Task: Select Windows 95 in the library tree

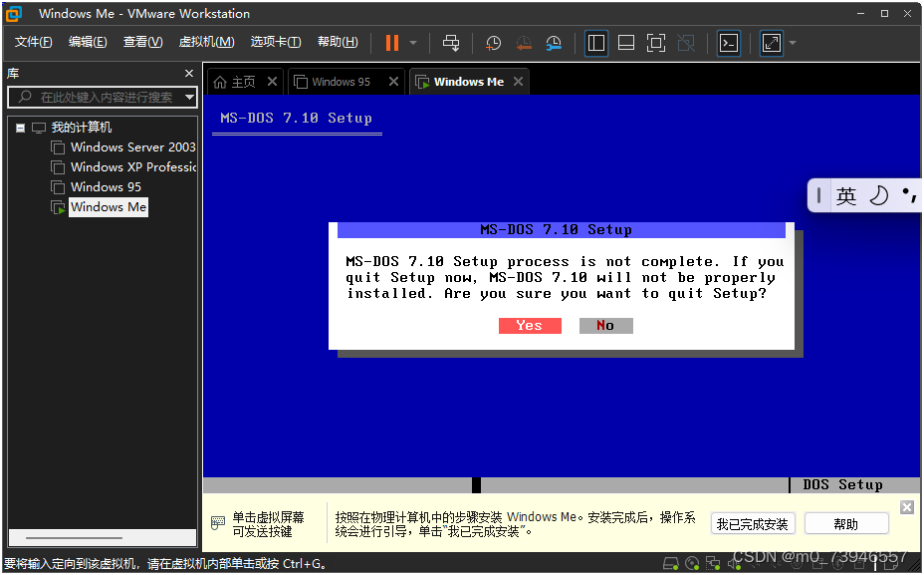Action: [x=106, y=187]
